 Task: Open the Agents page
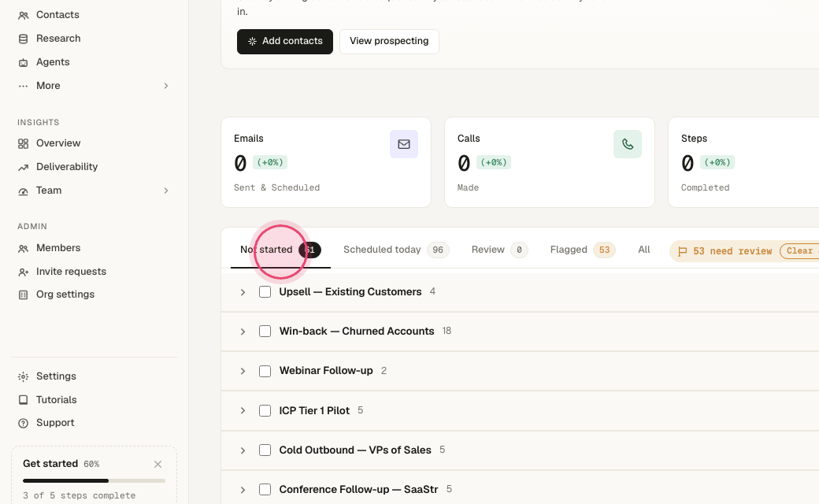(53, 61)
